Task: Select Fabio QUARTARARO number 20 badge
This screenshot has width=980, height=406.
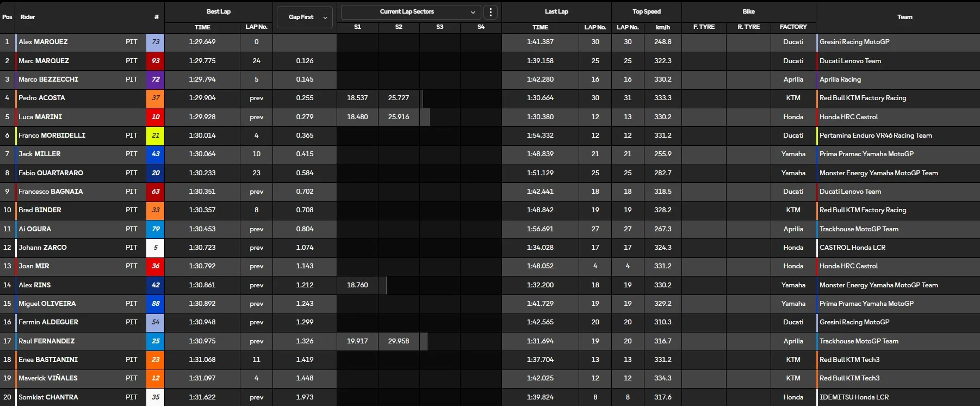Action: [x=156, y=173]
